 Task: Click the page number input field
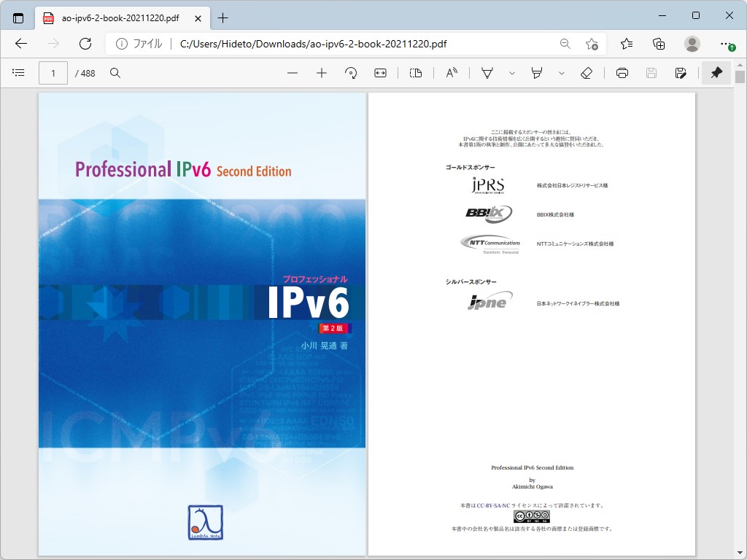pyautogui.click(x=53, y=73)
